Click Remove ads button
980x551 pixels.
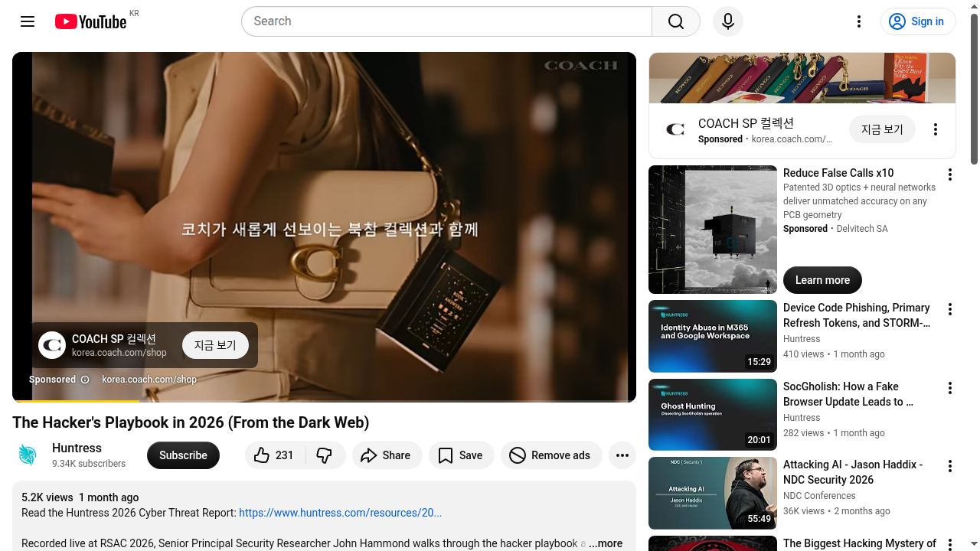coord(550,455)
